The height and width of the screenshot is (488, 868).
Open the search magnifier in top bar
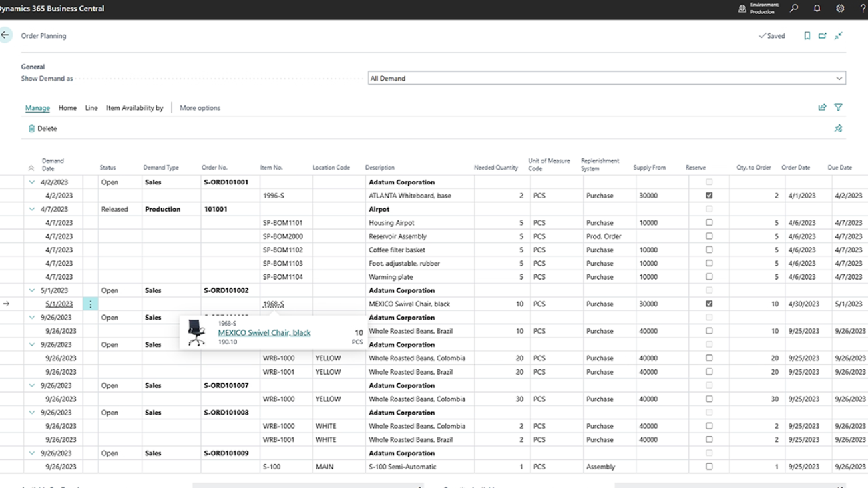794,9
